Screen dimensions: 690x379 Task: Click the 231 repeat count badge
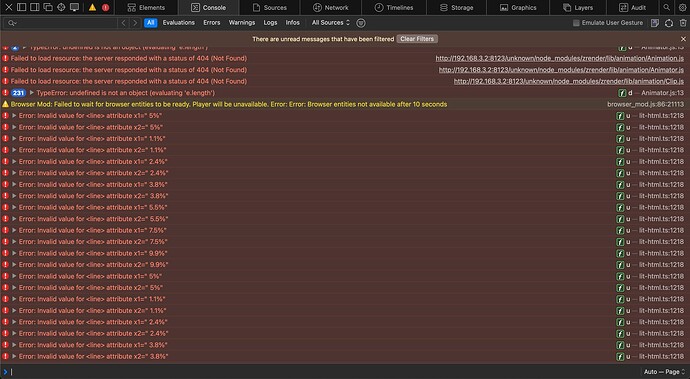coord(18,93)
